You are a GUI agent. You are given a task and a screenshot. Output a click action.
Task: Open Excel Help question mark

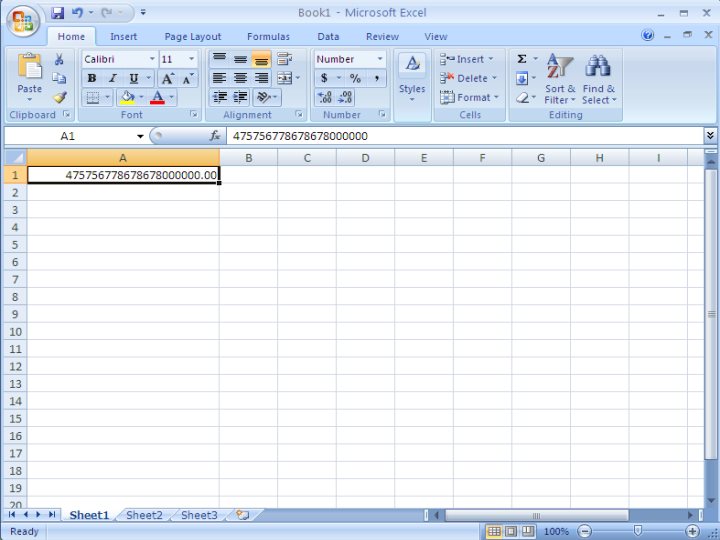(647, 35)
